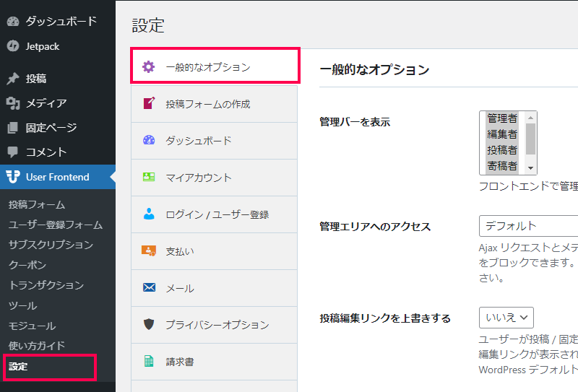Open 投稿フォーム submenu link
The height and width of the screenshot is (392, 578).
tap(37, 204)
